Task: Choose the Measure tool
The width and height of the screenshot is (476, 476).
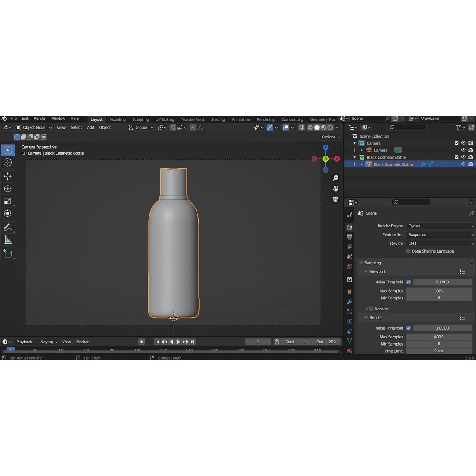Action: pyautogui.click(x=8, y=240)
